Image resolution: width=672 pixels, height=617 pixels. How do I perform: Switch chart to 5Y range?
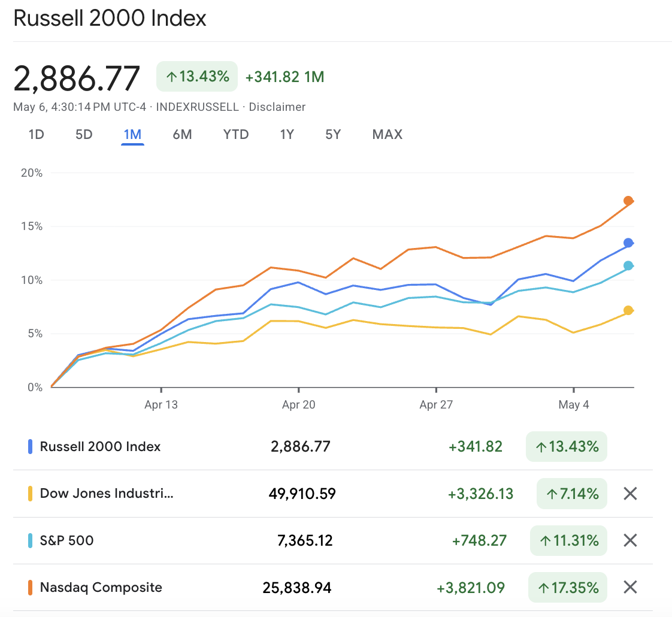pos(333,135)
